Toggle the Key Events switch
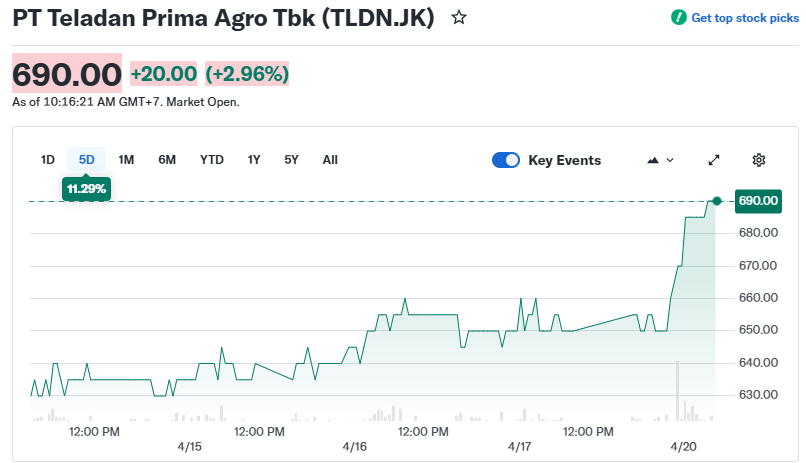This screenshot has height=463, width=806. 506,160
